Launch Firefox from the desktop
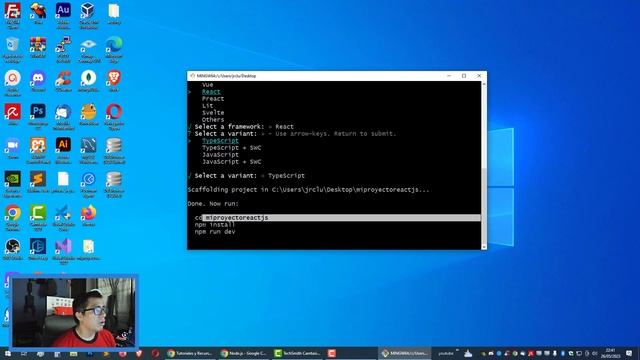 pyautogui.click(x=89, y=213)
